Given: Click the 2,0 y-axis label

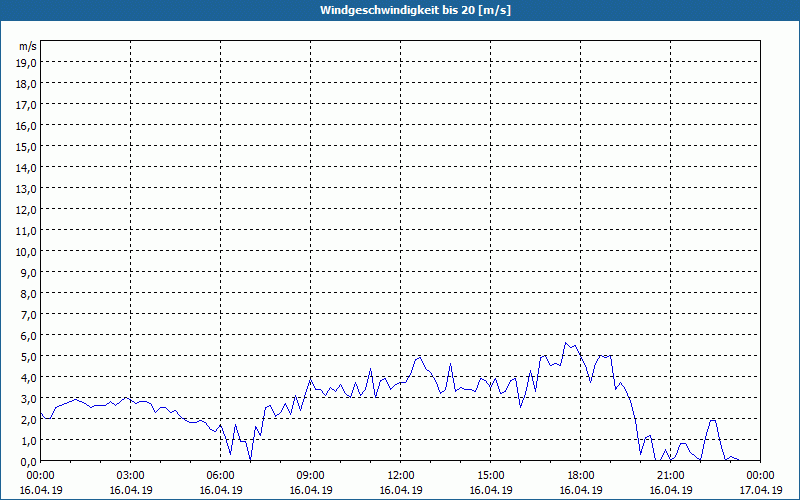Looking at the screenshot, I should [x=30, y=420].
